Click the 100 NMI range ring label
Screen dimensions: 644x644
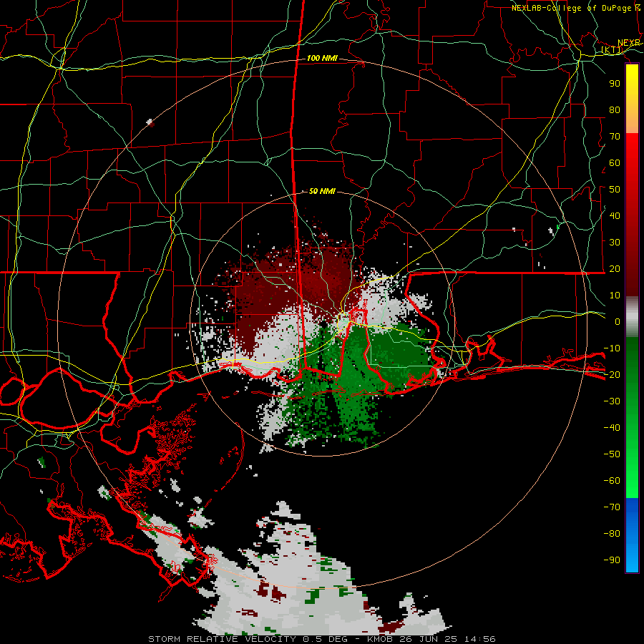pyautogui.click(x=323, y=59)
